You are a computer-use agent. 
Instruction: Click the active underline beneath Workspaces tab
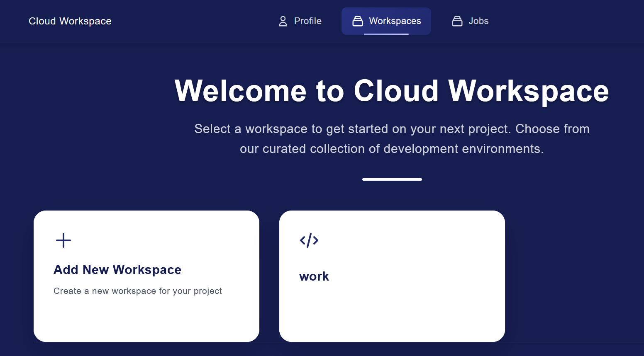pyautogui.click(x=386, y=34)
